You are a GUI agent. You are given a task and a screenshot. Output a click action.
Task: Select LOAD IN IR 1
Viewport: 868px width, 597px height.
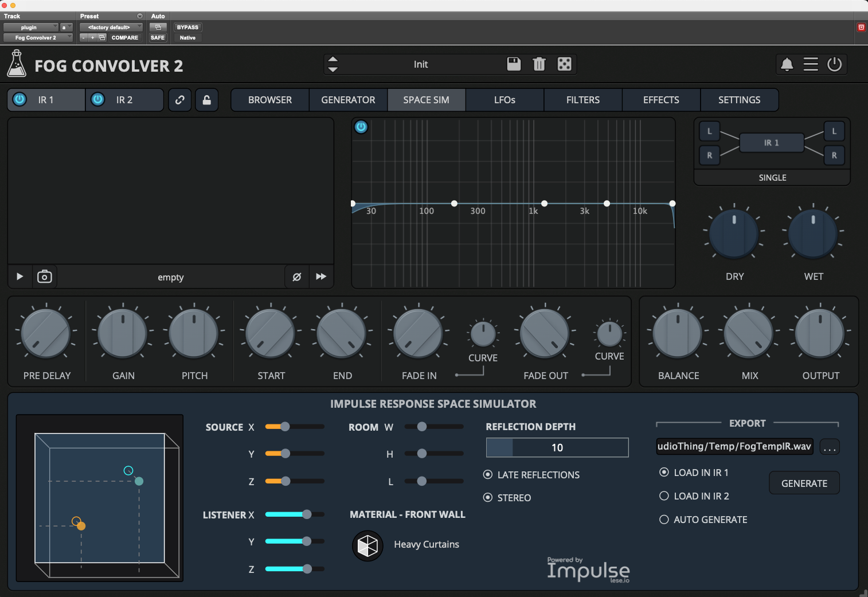(694, 473)
